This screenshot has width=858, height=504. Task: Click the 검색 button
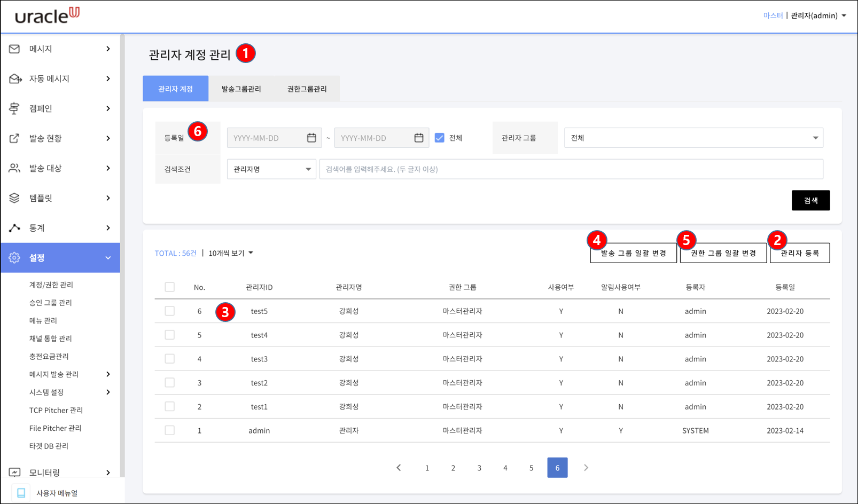(x=810, y=200)
